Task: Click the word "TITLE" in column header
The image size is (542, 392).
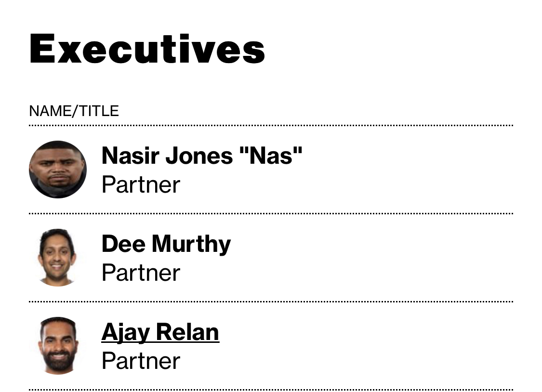Action: click(x=99, y=111)
